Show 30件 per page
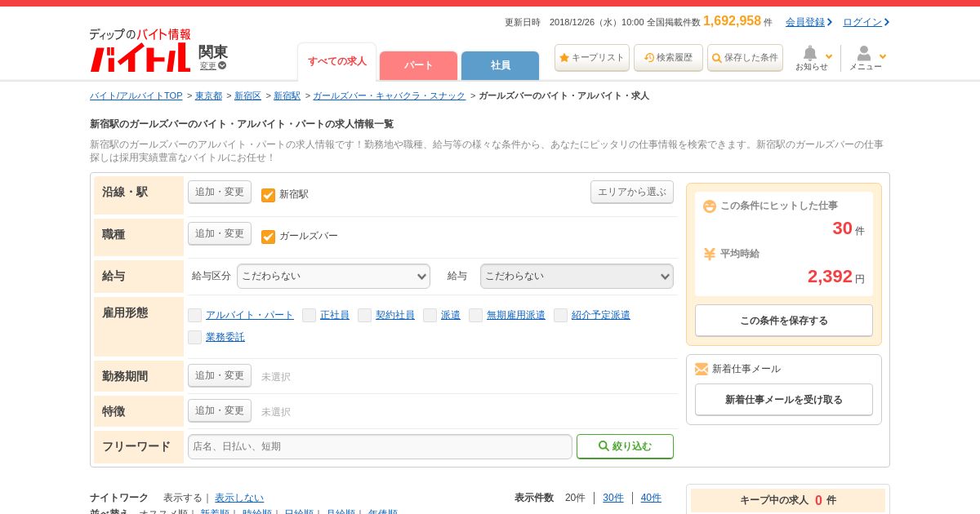The image size is (980, 514). pyautogui.click(x=613, y=498)
